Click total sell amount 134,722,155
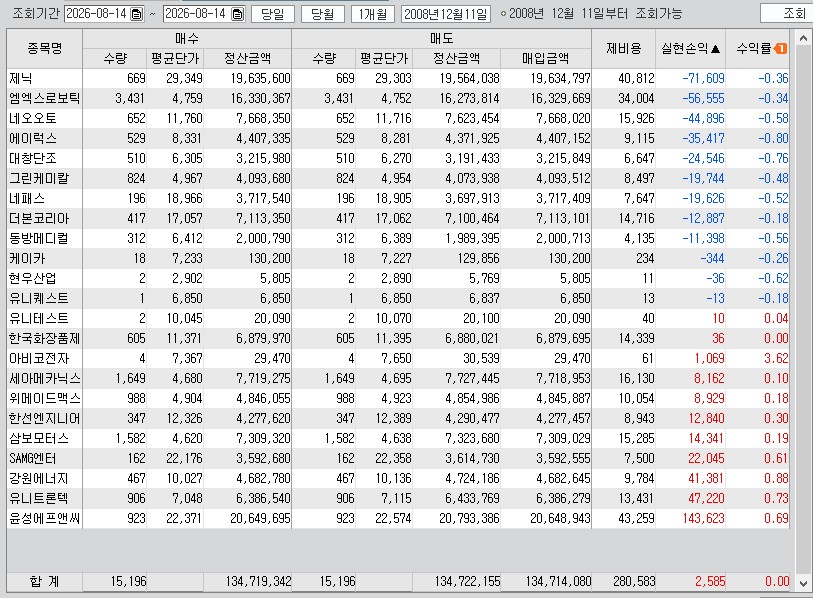 pos(468,582)
